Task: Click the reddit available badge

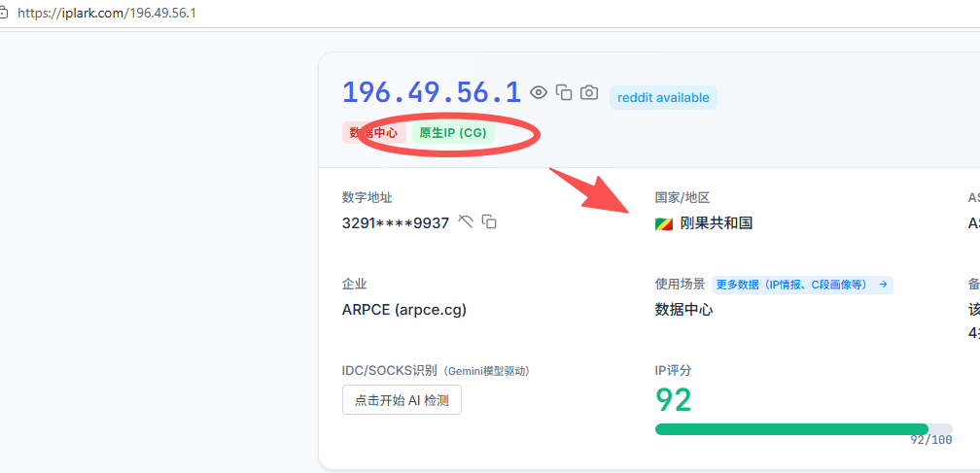Action: coord(663,98)
